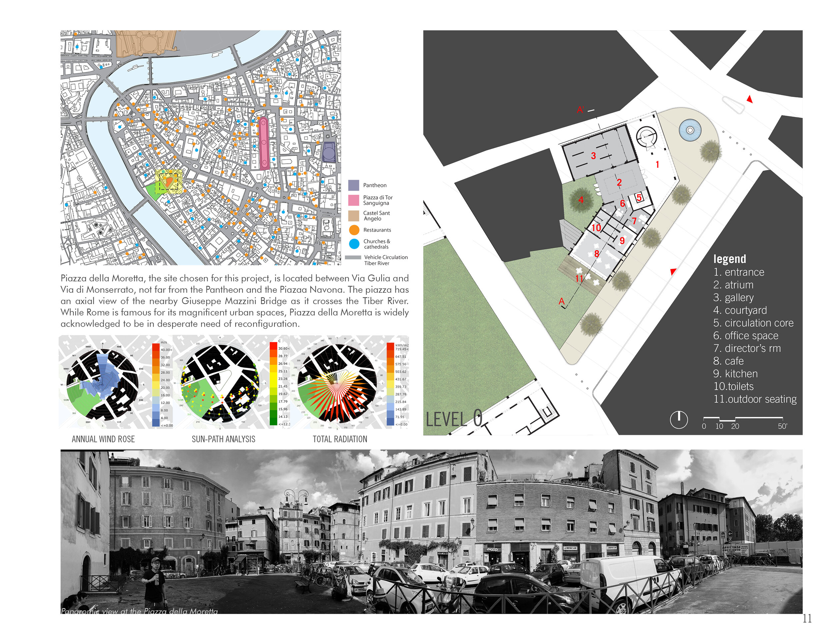Click the Piazza di Tor Sanguigna pink swatch
Viewport: 833px width, 644px height.
(354, 200)
